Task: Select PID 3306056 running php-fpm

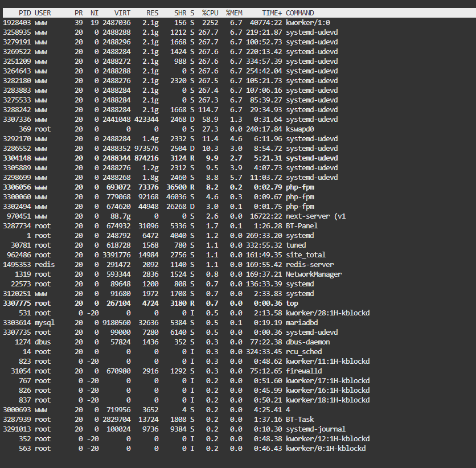Action: (17, 187)
